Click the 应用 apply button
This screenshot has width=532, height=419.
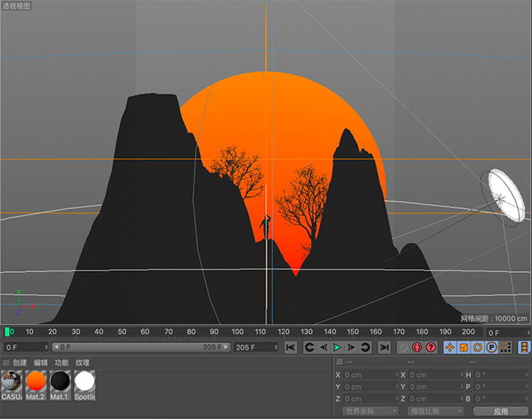(x=501, y=411)
